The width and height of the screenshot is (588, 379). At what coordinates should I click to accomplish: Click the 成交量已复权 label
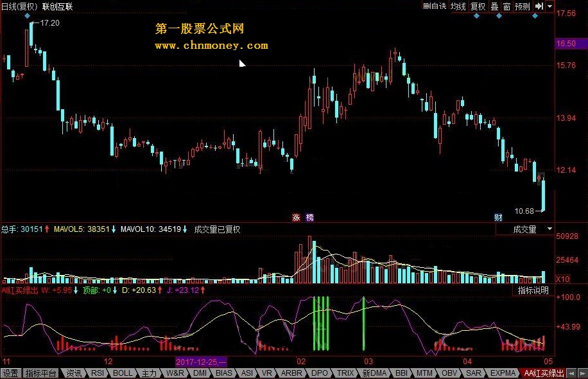click(x=217, y=229)
